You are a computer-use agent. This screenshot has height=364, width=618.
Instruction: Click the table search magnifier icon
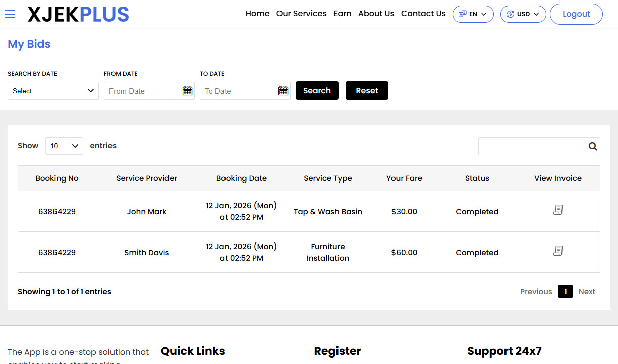592,146
